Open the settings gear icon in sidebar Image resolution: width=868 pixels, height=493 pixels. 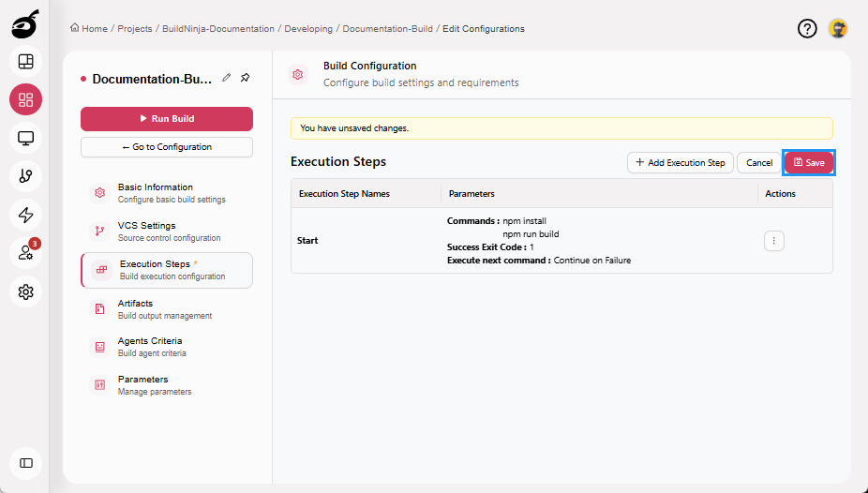point(25,291)
